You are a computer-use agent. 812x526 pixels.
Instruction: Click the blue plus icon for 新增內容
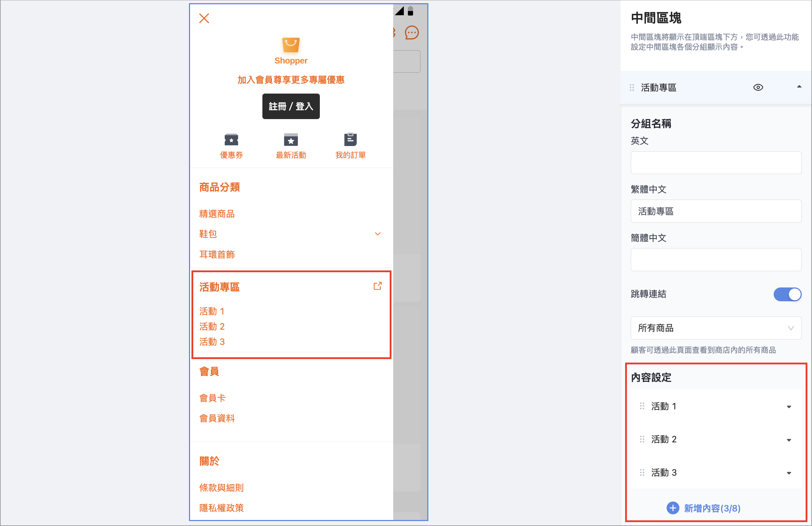(x=673, y=508)
